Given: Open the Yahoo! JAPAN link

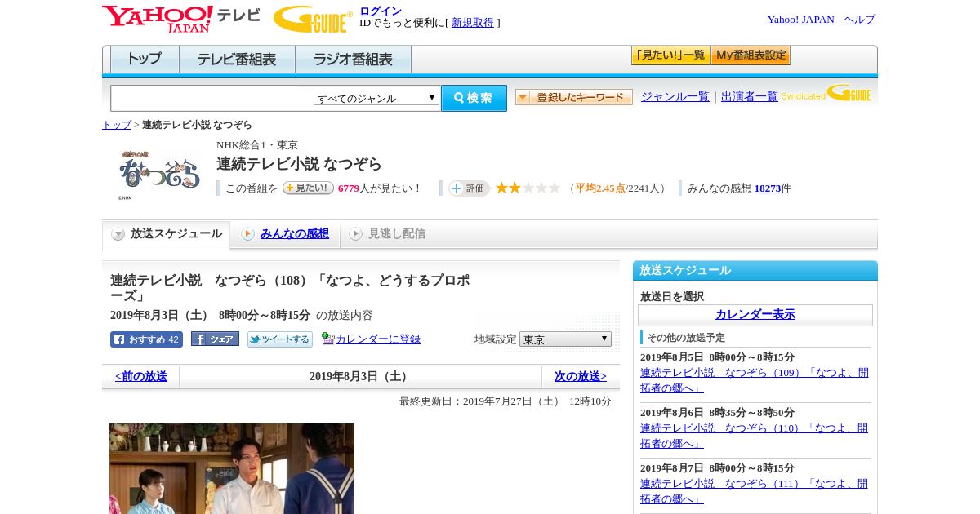Looking at the screenshot, I should pyautogui.click(x=801, y=20).
